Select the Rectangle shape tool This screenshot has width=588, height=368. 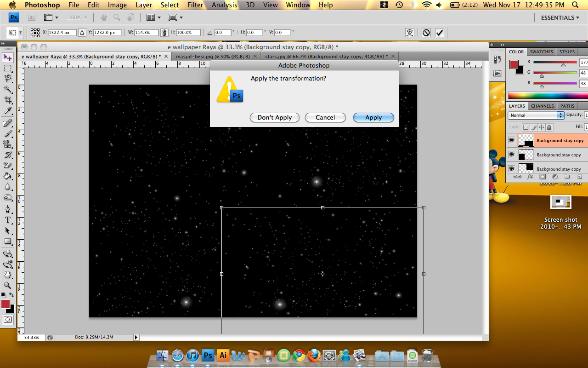(8, 241)
